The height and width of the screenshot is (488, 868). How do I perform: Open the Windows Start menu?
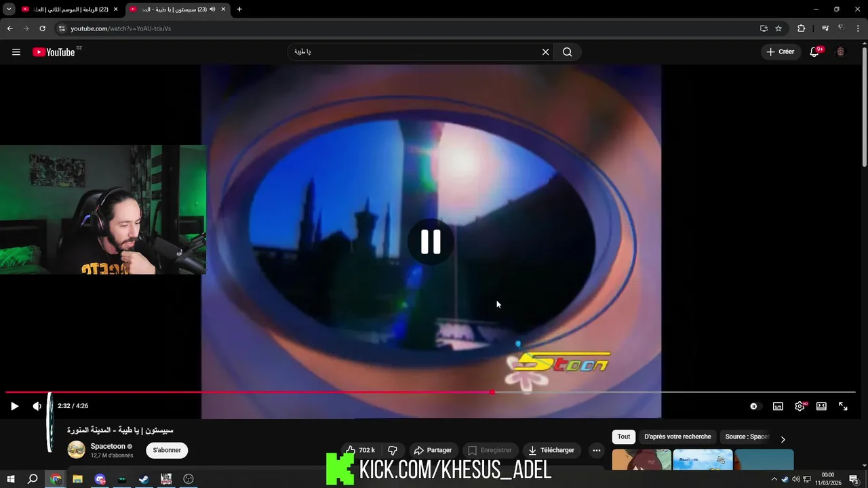[x=10, y=479]
